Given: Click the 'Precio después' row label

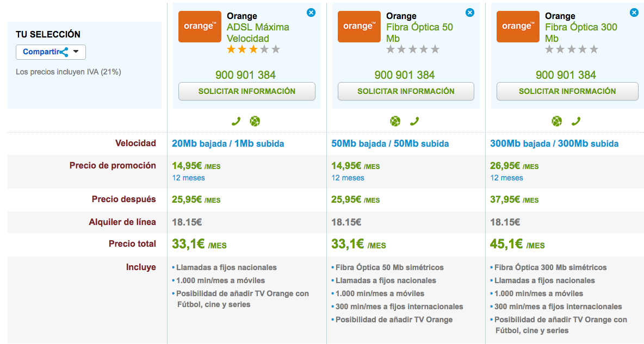Looking at the screenshot, I should click(x=123, y=199).
